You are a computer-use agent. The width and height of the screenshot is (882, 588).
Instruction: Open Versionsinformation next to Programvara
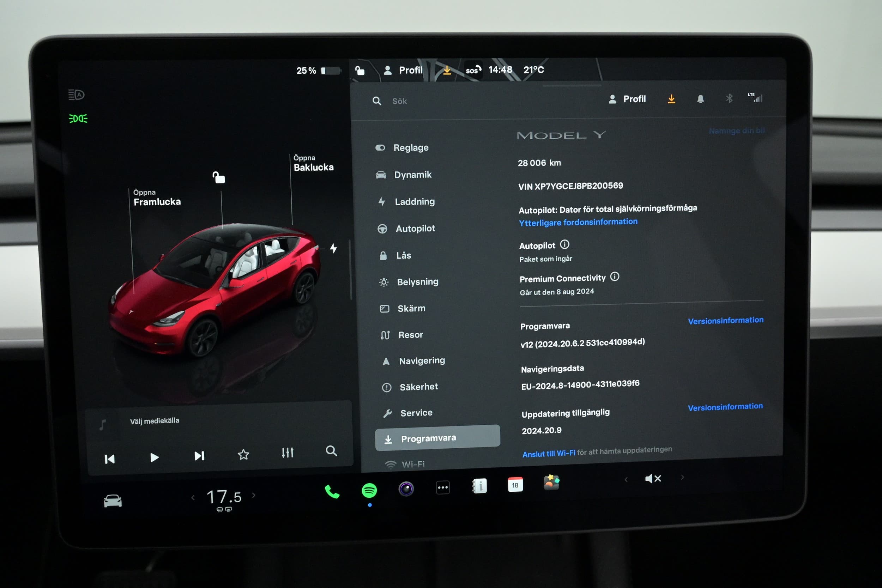coord(726,321)
